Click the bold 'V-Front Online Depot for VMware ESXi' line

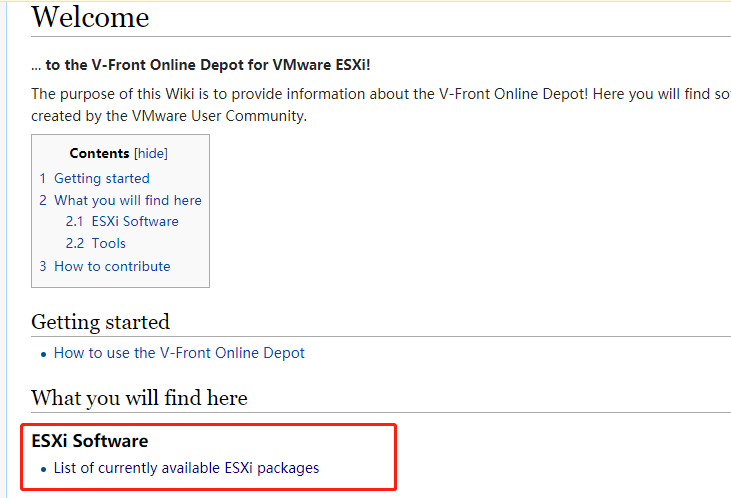(x=201, y=65)
